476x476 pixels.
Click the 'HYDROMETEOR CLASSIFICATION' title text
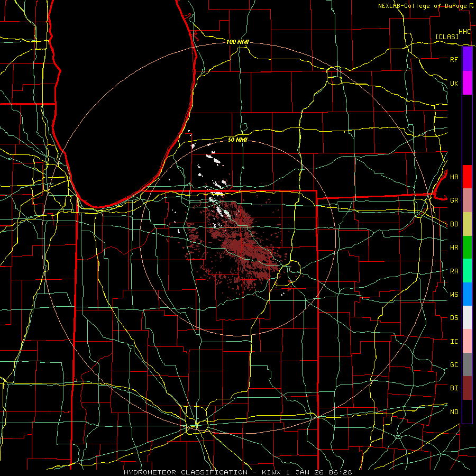(x=186, y=472)
